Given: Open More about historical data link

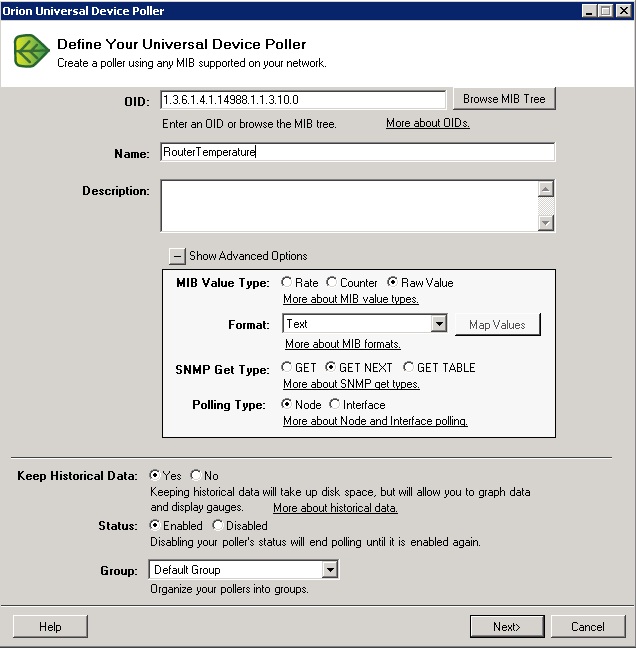Looking at the screenshot, I should click(335, 508).
